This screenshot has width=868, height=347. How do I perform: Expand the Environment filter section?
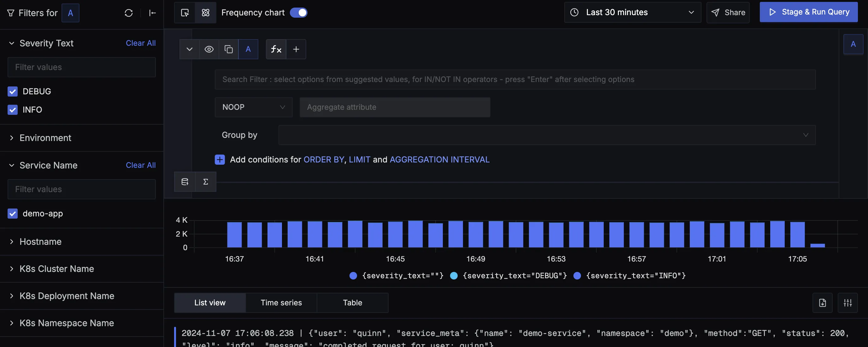coord(11,138)
